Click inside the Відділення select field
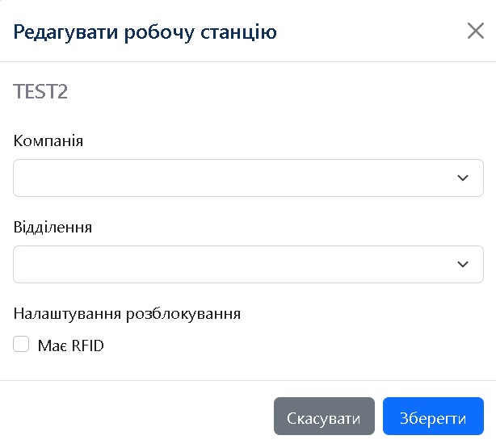Screen dimensions: 496x448 (234, 264)
